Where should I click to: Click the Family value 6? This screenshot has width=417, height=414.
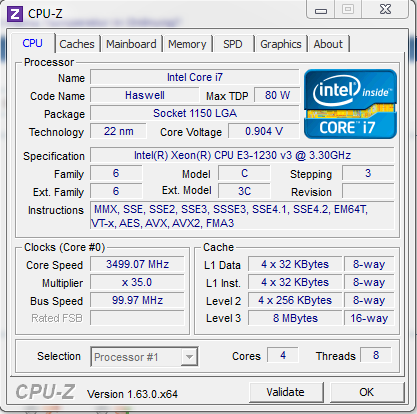click(116, 173)
